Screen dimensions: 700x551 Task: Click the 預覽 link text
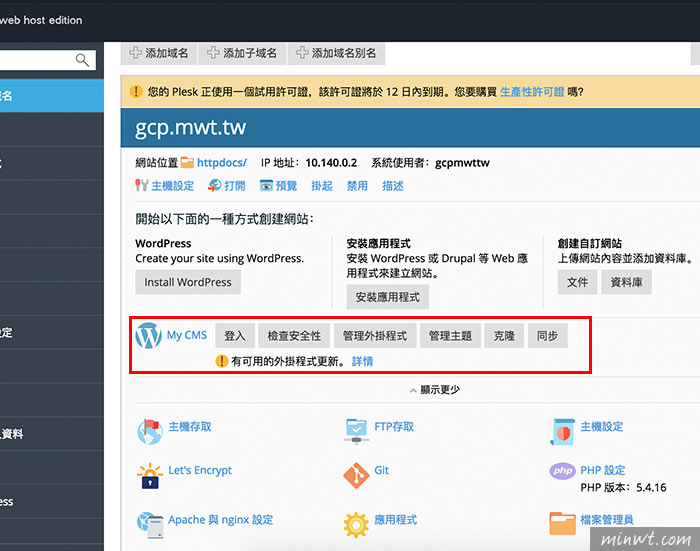pos(287,186)
